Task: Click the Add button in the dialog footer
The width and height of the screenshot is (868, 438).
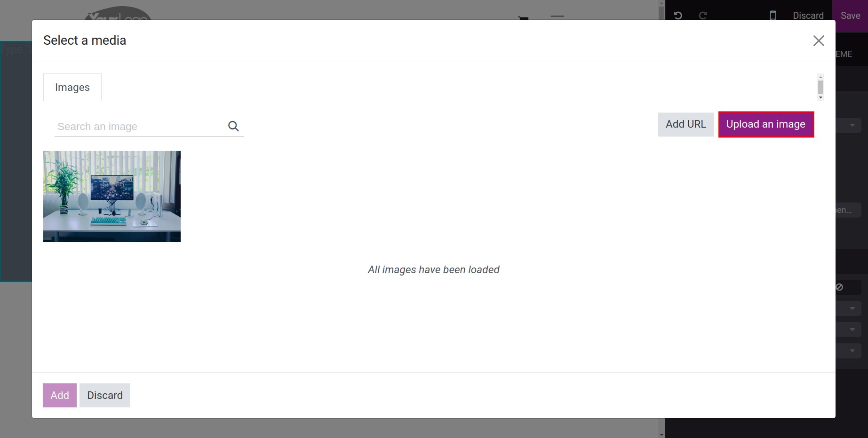Action: coord(60,395)
